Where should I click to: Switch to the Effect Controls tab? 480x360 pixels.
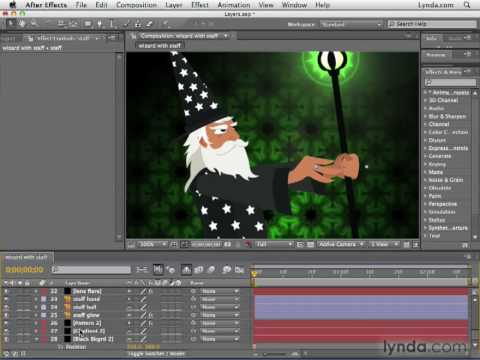pos(63,38)
